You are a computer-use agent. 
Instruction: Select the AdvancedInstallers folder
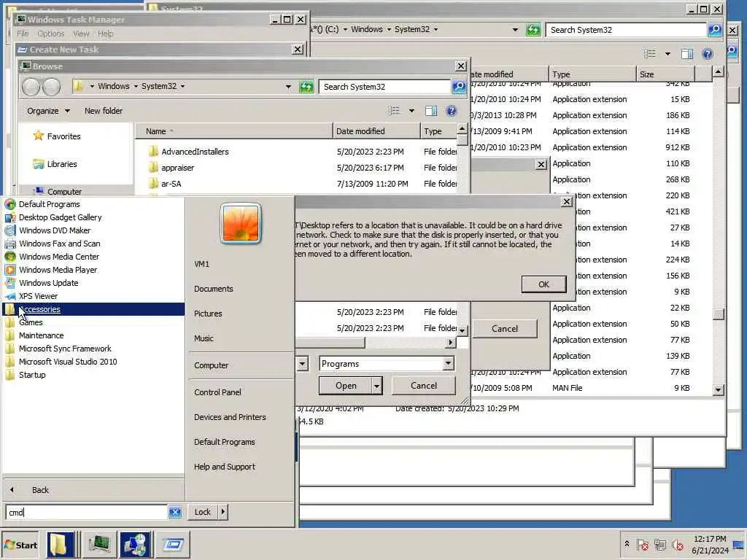pyautogui.click(x=195, y=152)
